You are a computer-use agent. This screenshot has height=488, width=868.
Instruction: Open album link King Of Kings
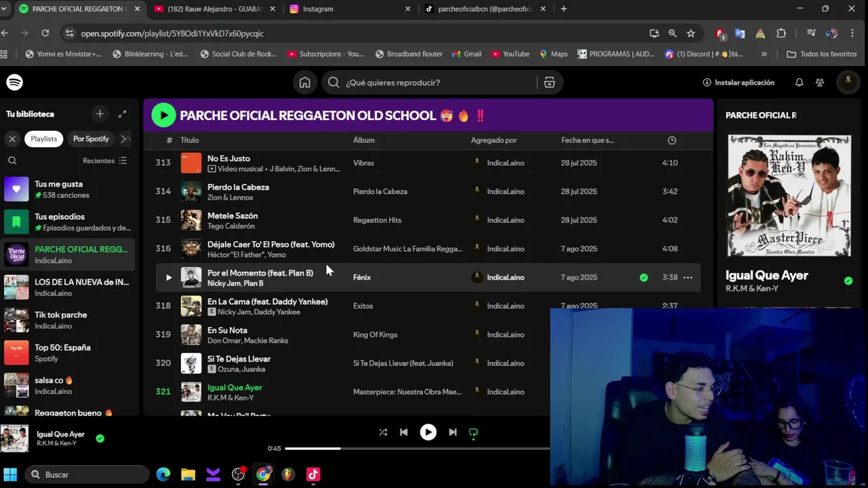(375, 334)
